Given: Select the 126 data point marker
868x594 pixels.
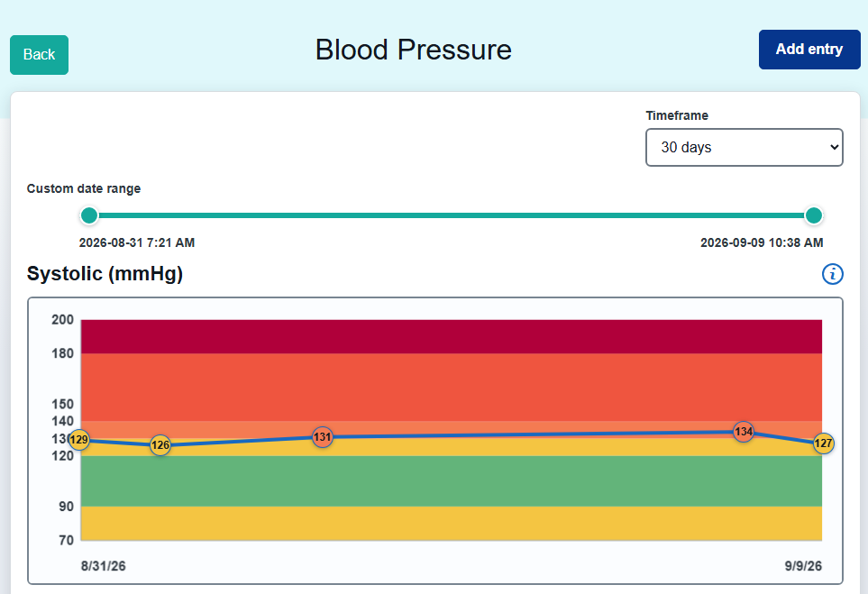Looking at the screenshot, I should 160,445.
